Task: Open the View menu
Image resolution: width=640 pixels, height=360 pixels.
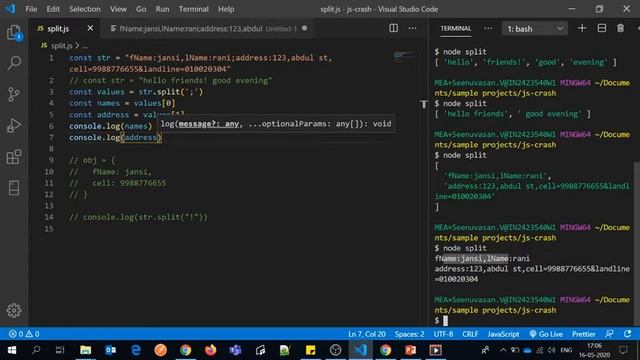Action: [118, 9]
